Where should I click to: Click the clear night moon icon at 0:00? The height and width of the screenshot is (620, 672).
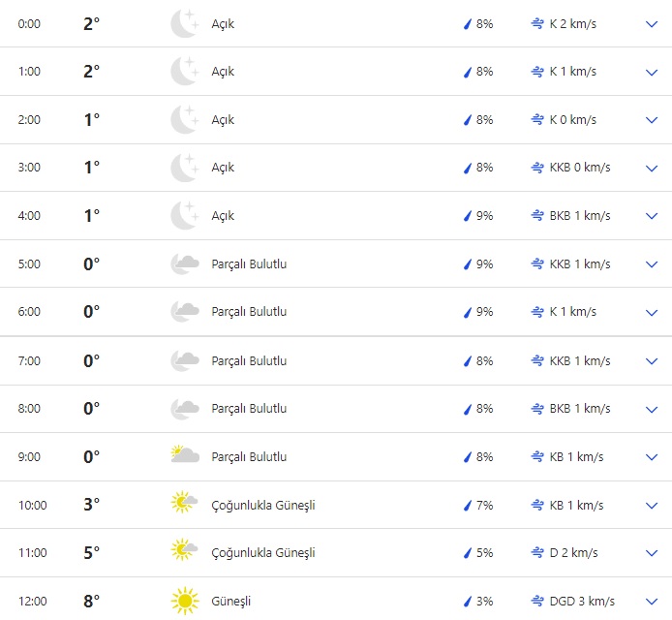[x=184, y=23]
